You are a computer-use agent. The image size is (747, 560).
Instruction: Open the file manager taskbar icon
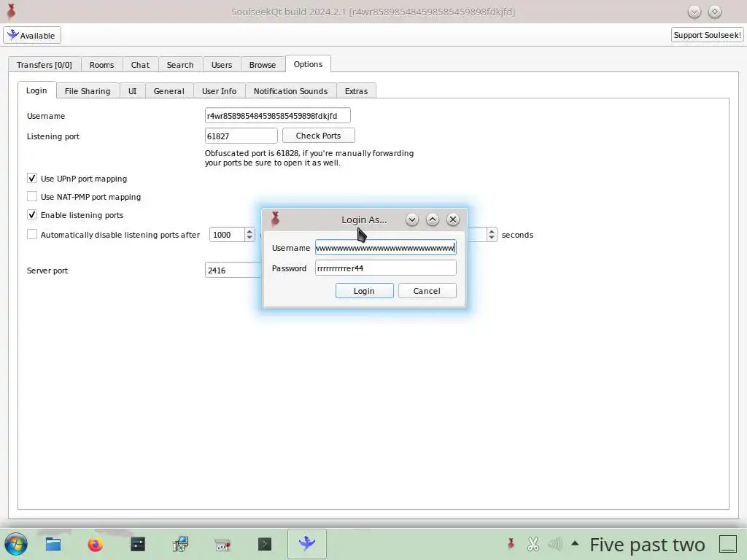coord(53,544)
